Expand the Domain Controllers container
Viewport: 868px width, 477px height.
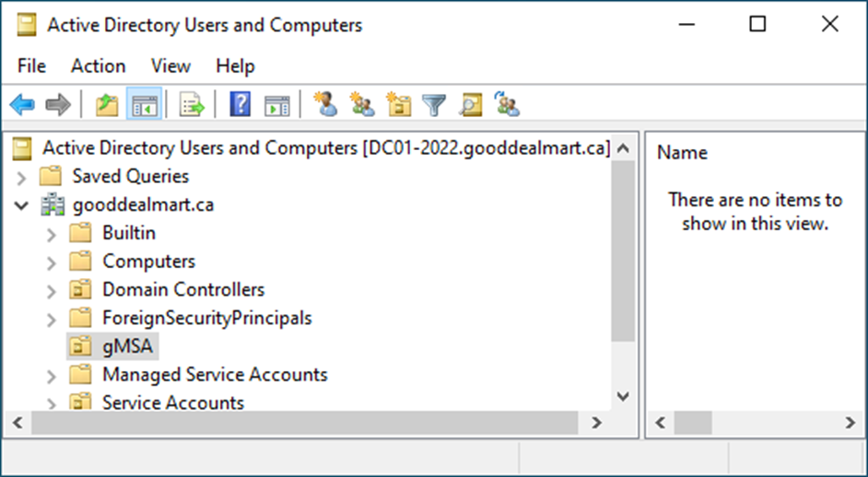[x=51, y=291]
